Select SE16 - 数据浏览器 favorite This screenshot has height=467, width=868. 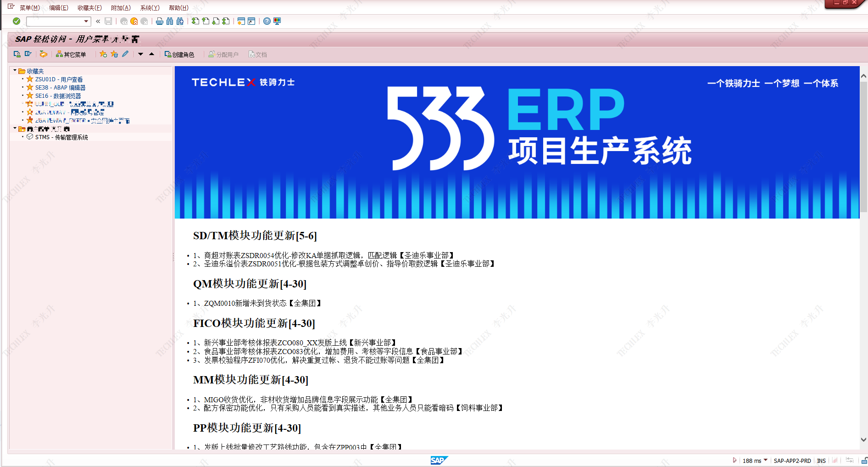pyautogui.click(x=58, y=96)
